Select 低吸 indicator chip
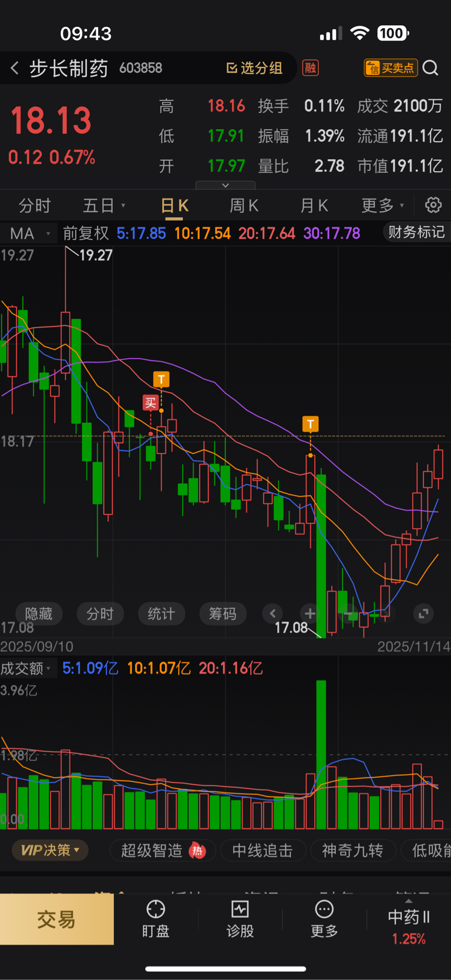The width and height of the screenshot is (451, 980). [x=428, y=850]
